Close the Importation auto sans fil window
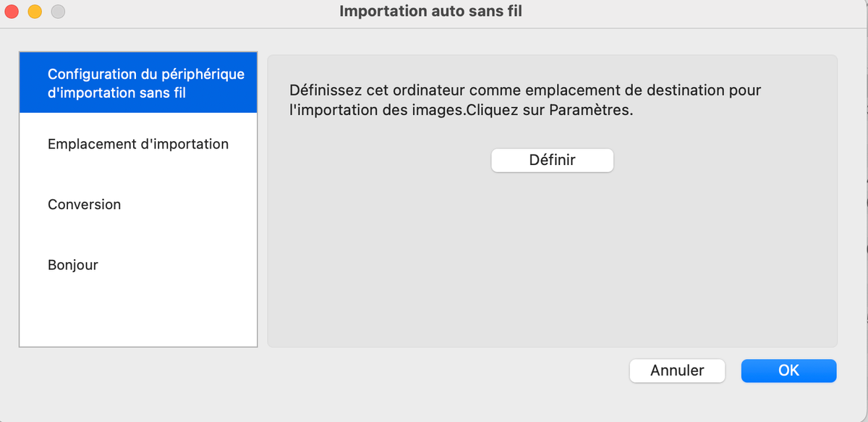Screen dimensions: 868x422 tap(12, 12)
